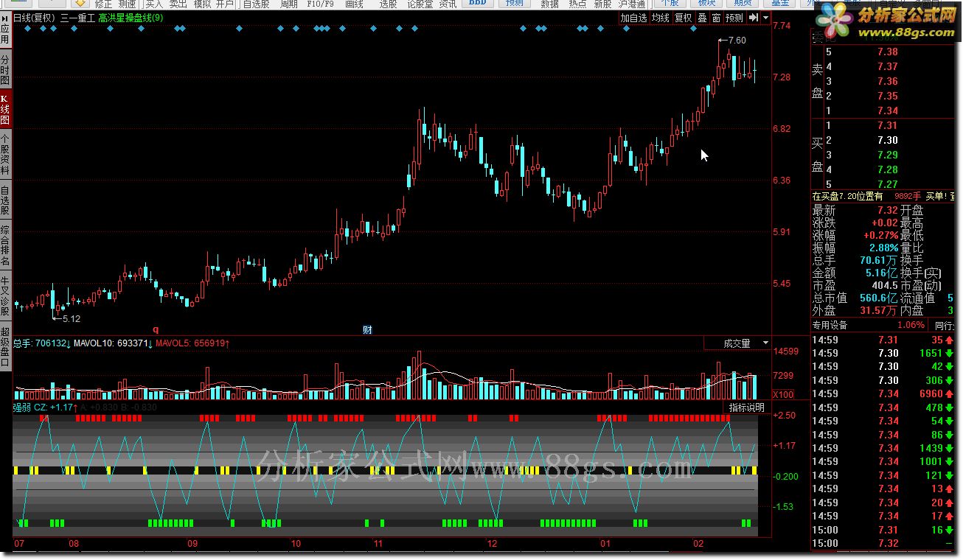Click the 5.12 low price label

pos(71,319)
